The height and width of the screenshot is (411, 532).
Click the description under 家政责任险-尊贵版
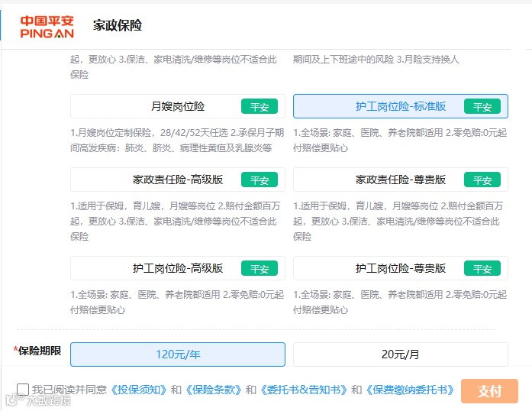tap(398, 221)
